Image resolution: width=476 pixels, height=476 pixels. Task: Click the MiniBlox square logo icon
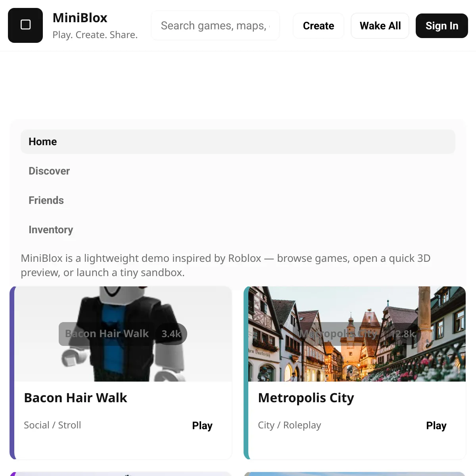point(25,25)
